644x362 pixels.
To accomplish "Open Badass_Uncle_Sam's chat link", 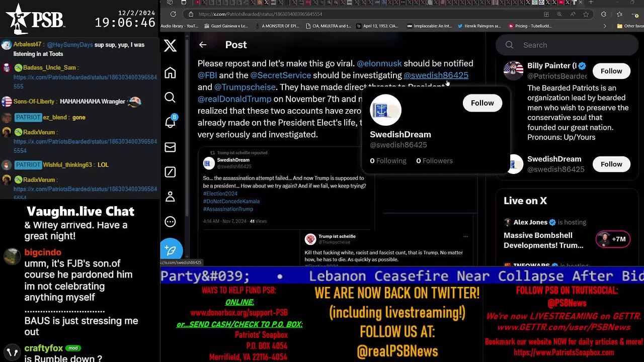I will (85, 82).
